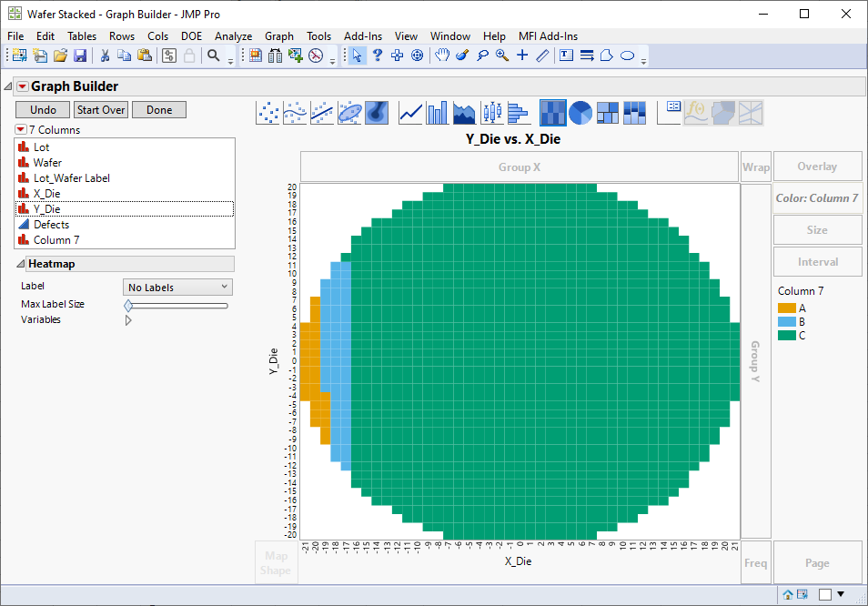Viewport: 868px width, 606px height.
Task: Collapse the Graph Builder control panel
Action: click(x=7, y=86)
